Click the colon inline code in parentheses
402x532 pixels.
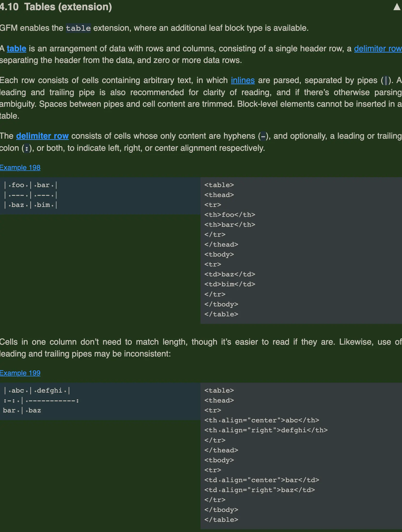[x=27, y=148]
